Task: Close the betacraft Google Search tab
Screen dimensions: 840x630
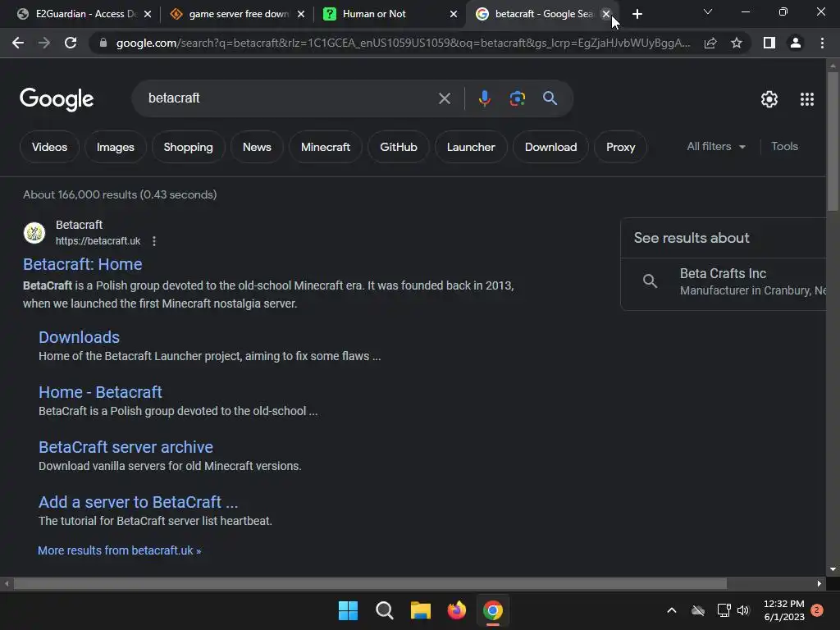Action: point(606,14)
